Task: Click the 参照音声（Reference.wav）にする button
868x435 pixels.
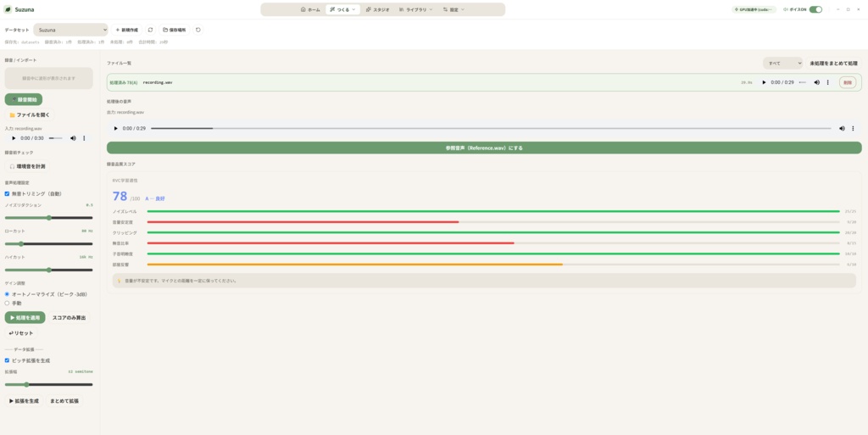Action: 484,148
